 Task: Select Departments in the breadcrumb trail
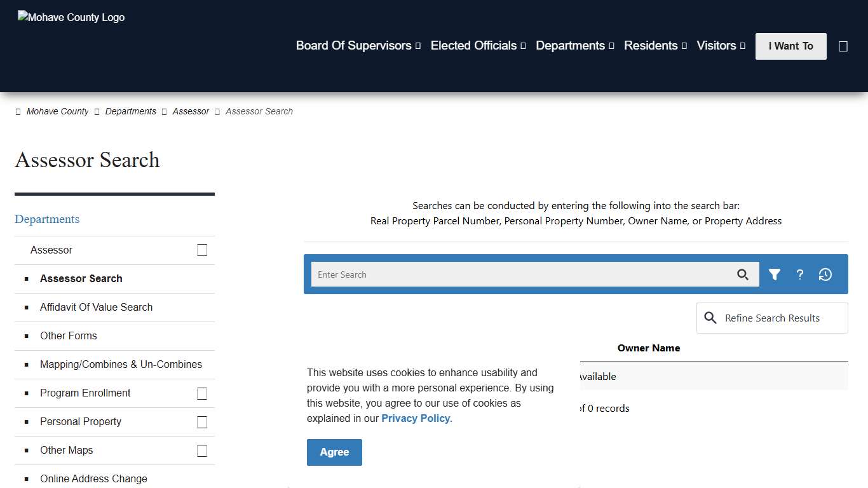point(130,111)
